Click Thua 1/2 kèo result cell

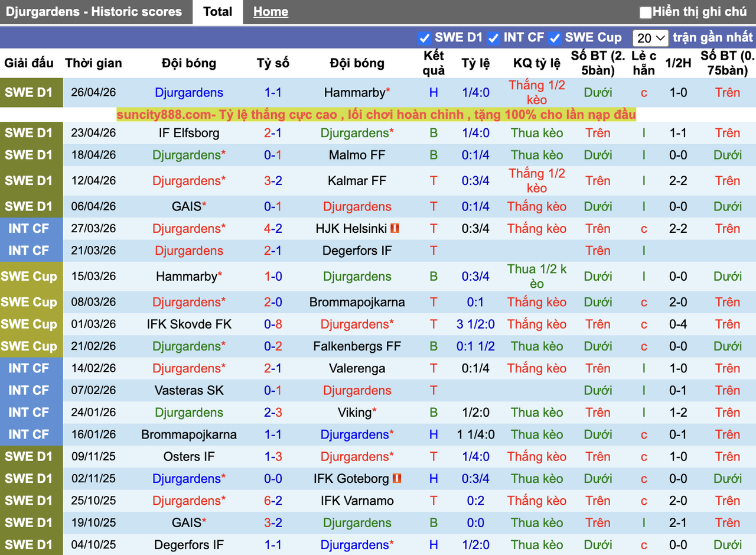pyautogui.click(x=537, y=277)
